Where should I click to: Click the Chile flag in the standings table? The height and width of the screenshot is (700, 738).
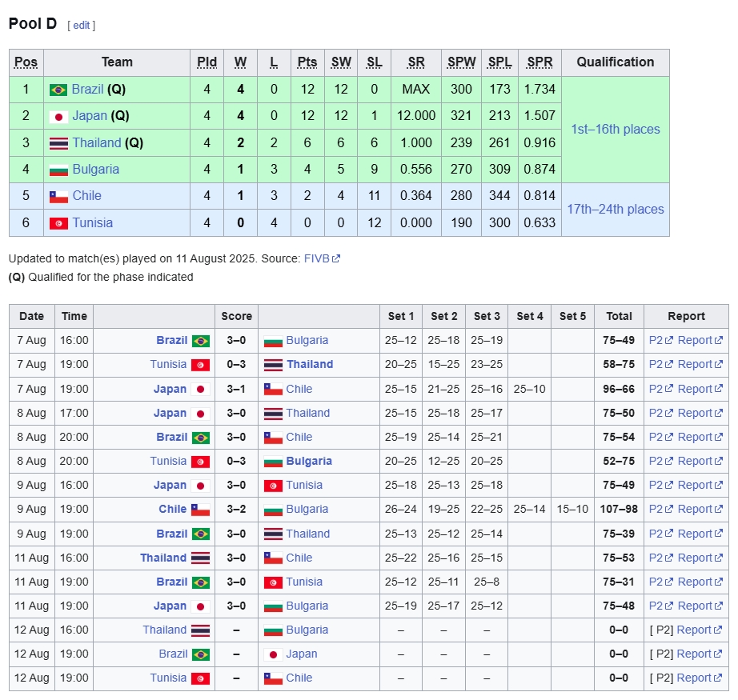pos(58,197)
